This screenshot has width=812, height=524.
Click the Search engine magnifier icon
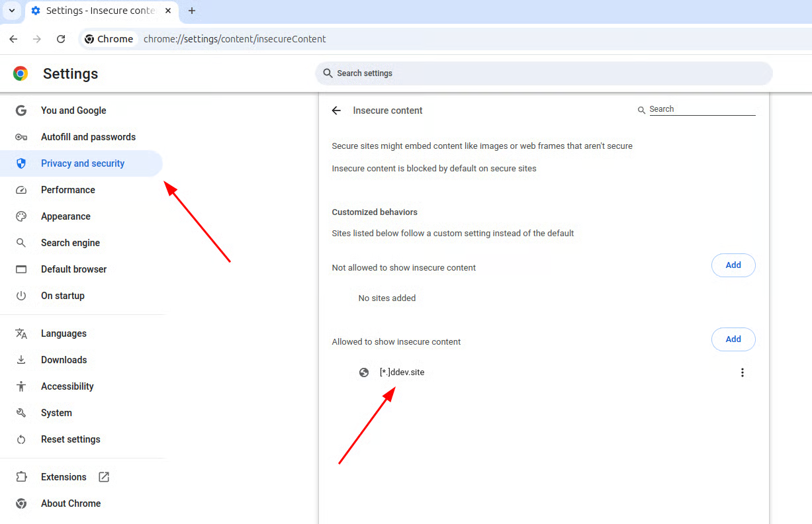click(x=21, y=243)
